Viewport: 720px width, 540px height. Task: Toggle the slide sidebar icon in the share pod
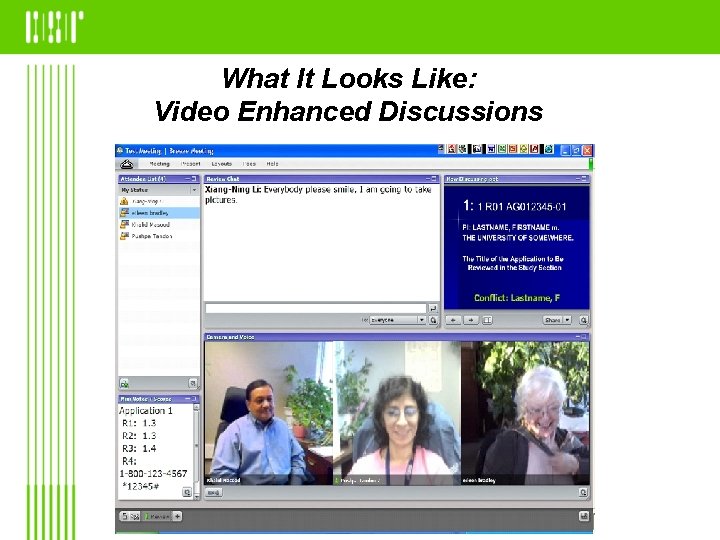487,320
